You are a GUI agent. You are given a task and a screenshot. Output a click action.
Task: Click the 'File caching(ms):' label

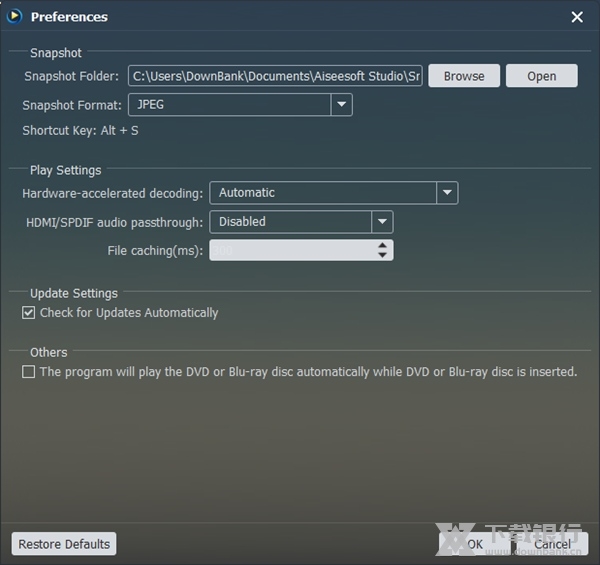point(155,251)
